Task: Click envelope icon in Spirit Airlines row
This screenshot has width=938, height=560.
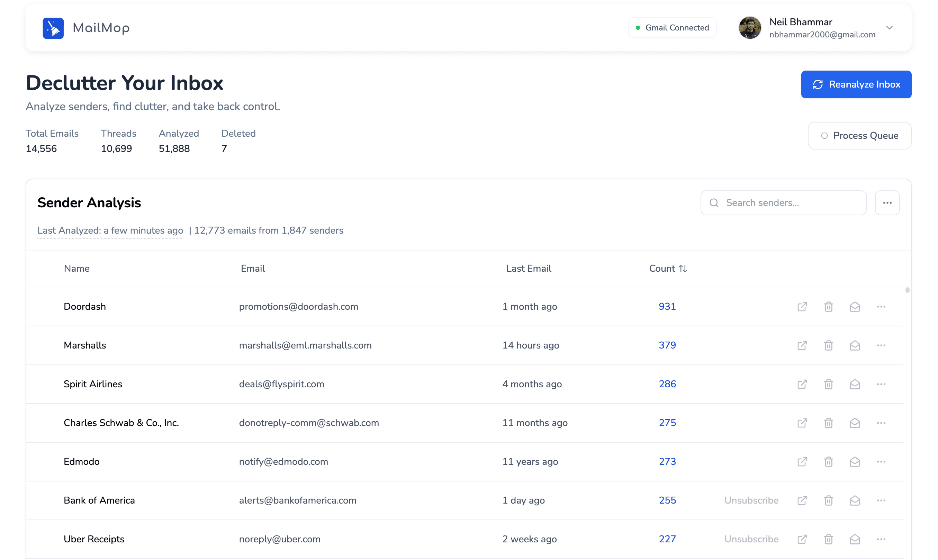Action: [855, 384]
